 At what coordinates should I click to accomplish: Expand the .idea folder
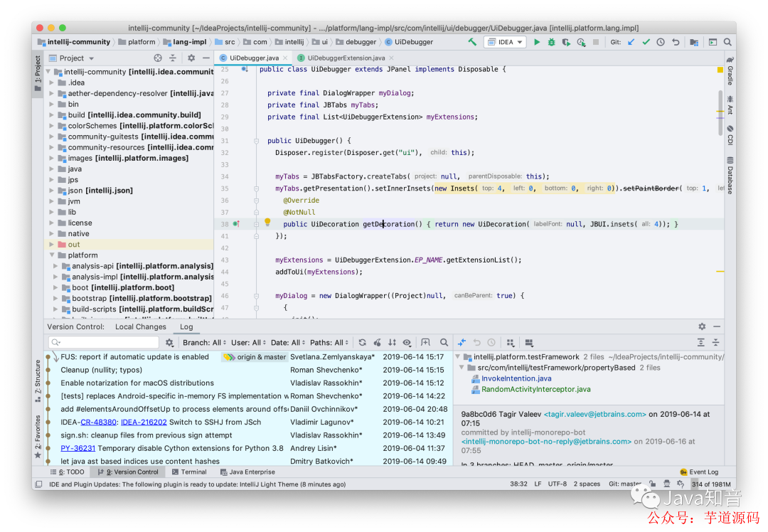[x=52, y=83]
